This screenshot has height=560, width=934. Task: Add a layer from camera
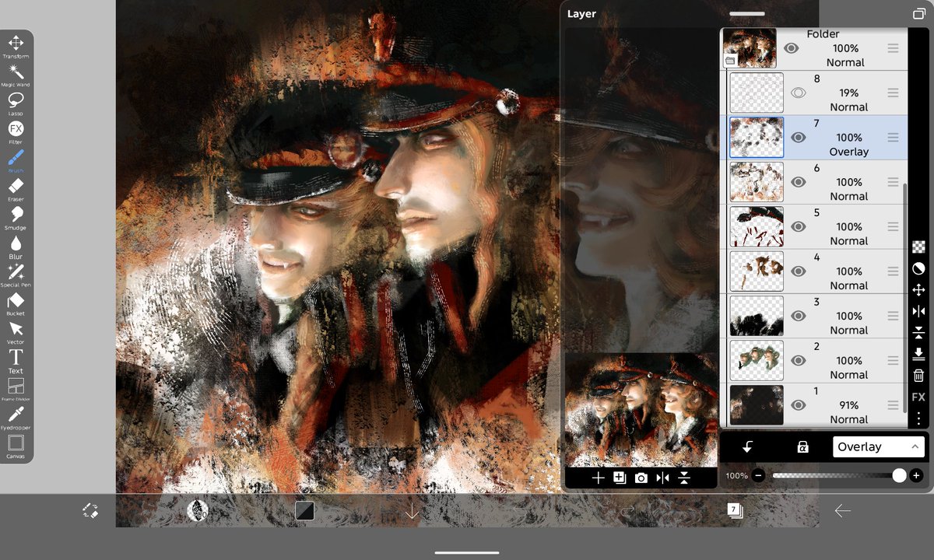tap(641, 478)
